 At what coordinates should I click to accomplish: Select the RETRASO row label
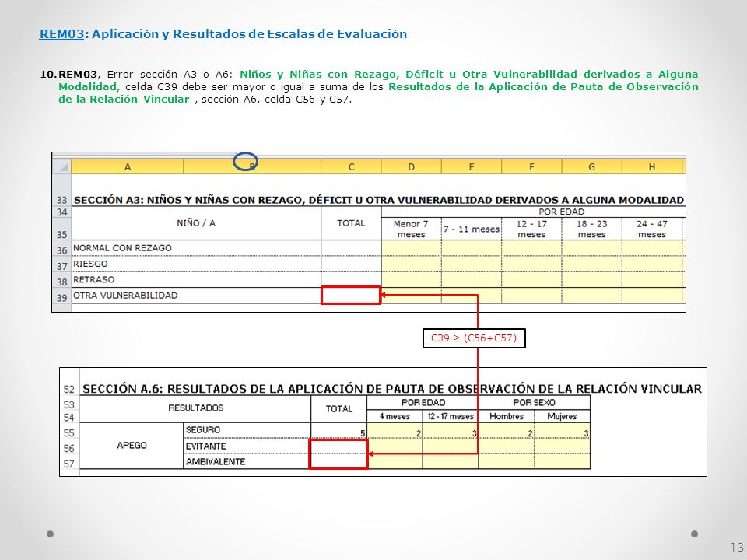196,279
